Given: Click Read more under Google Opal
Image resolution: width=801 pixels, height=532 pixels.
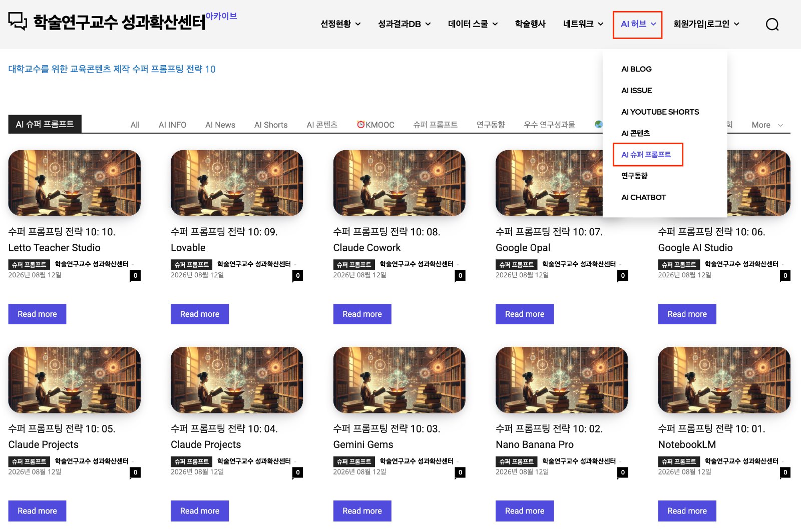Looking at the screenshot, I should [525, 314].
